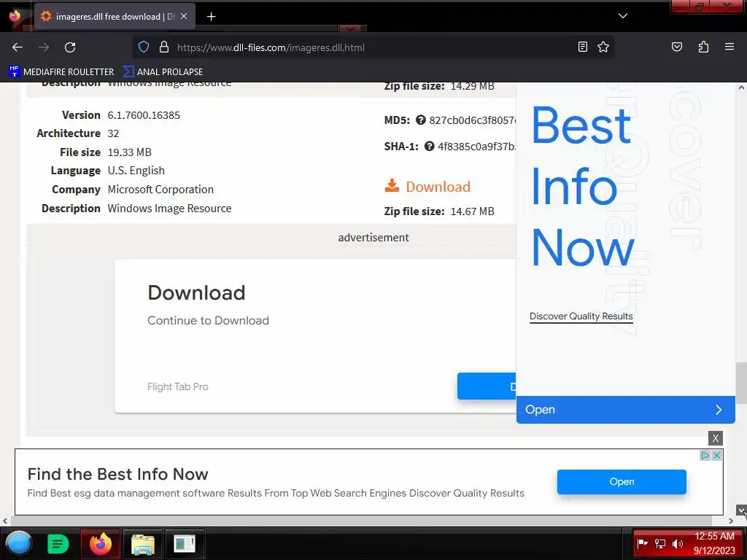Open a new tab with the plus button
The width and height of the screenshot is (747, 560).
point(211,17)
